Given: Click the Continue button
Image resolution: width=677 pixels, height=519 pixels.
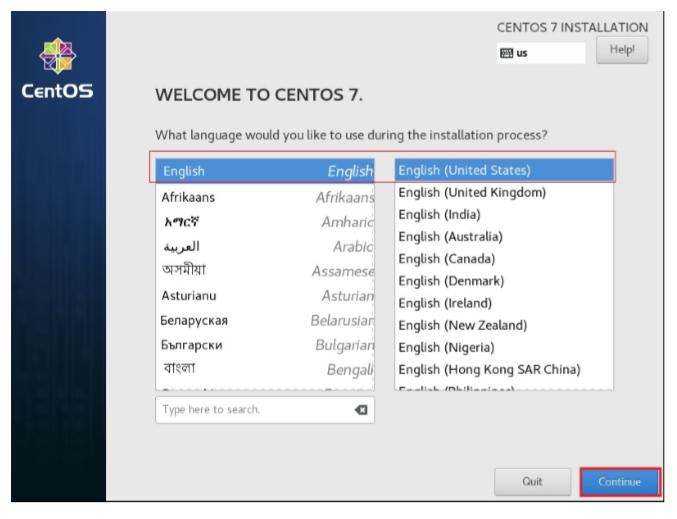Looking at the screenshot, I should [620, 481].
